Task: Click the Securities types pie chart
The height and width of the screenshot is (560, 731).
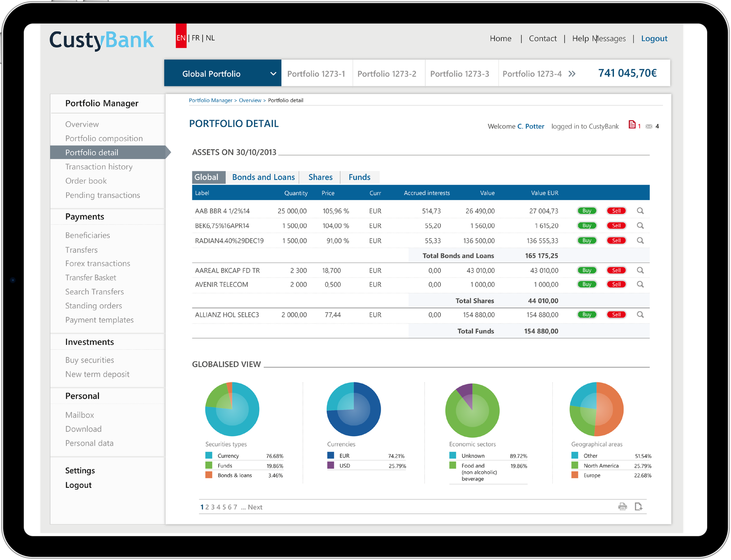Action: point(232,409)
